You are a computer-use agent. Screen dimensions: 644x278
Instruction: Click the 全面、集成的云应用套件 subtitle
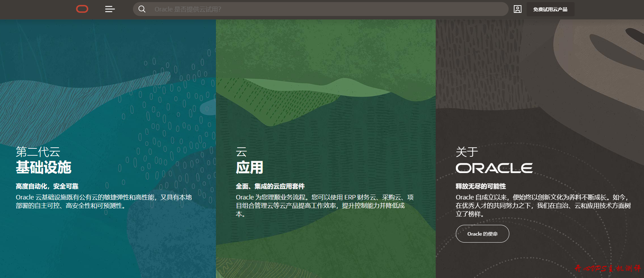(x=270, y=186)
